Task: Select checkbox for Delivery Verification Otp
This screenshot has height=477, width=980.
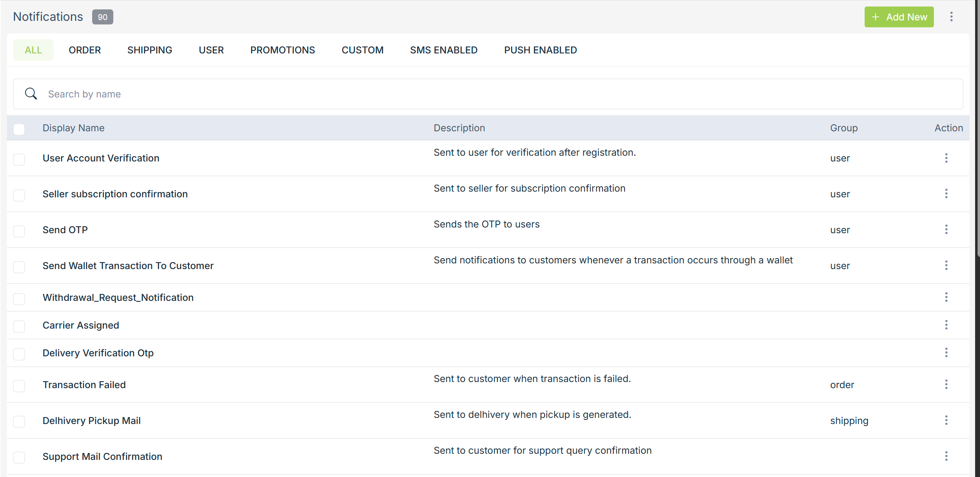Action: point(19,354)
